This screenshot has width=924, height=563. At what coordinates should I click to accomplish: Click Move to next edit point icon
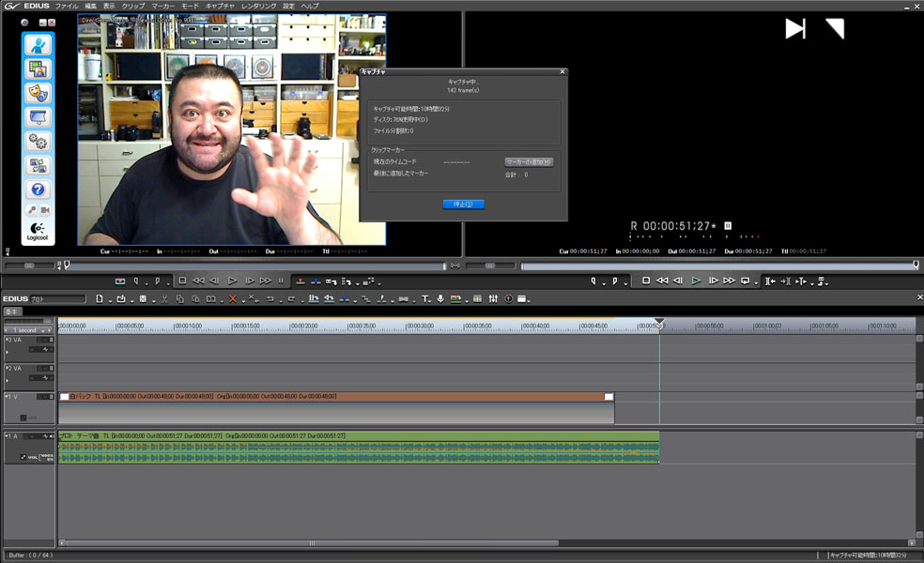click(x=786, y=281)
